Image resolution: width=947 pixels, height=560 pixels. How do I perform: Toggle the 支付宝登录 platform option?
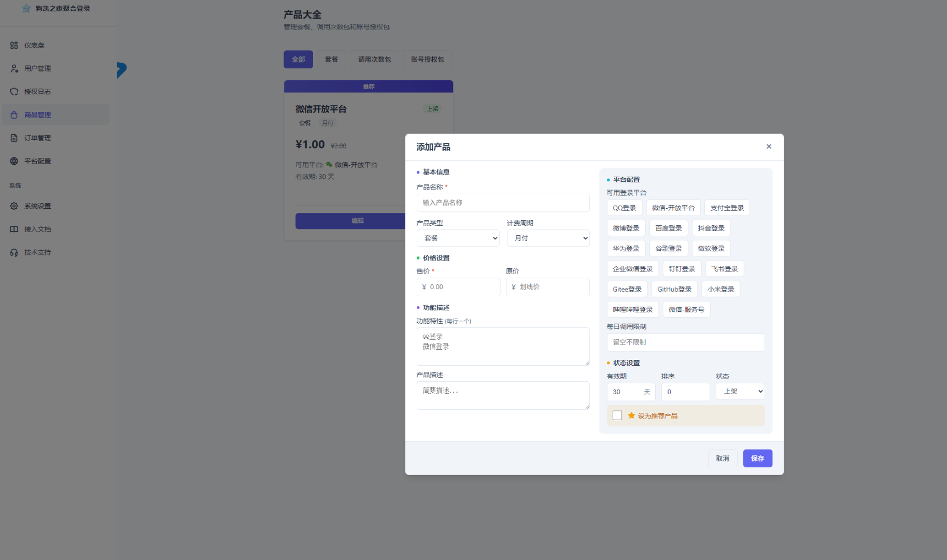pyautogui.click(x=727, y=208)
